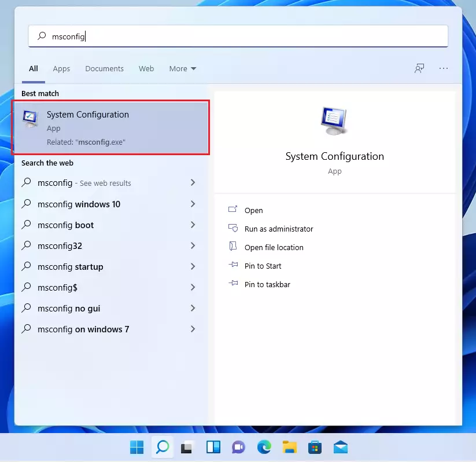Viewport: 476px width, 462px height.
Task: Click the magnifier icon beside msconfig32
Action: coord(27,245)
